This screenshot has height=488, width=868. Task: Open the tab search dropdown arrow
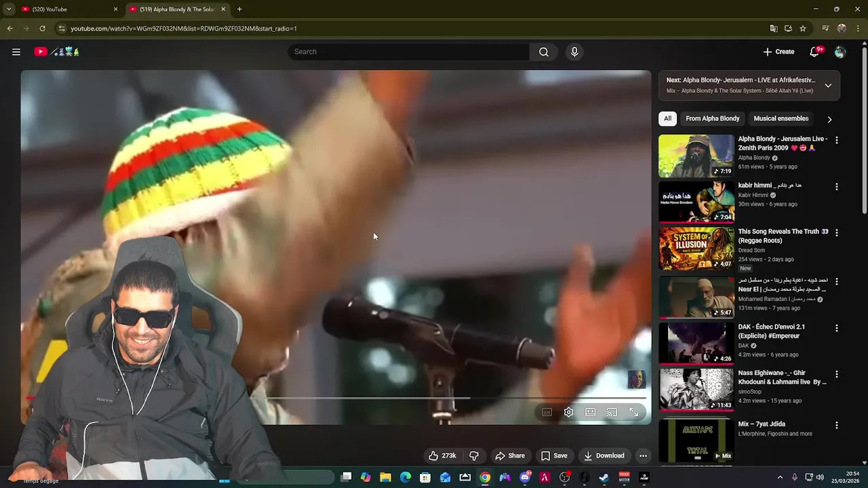pyautogui.click(x=8, y=9)
